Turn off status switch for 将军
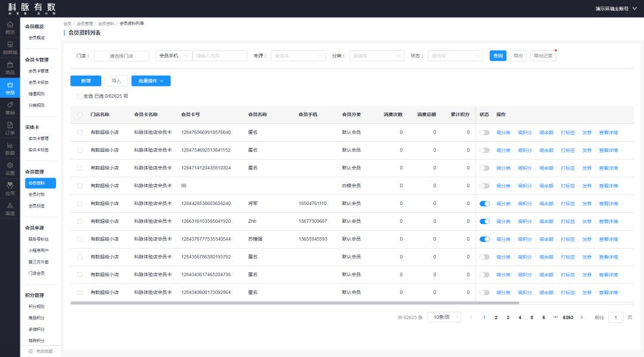This screenshot has width=644, height=357. [x=485, y=203]
